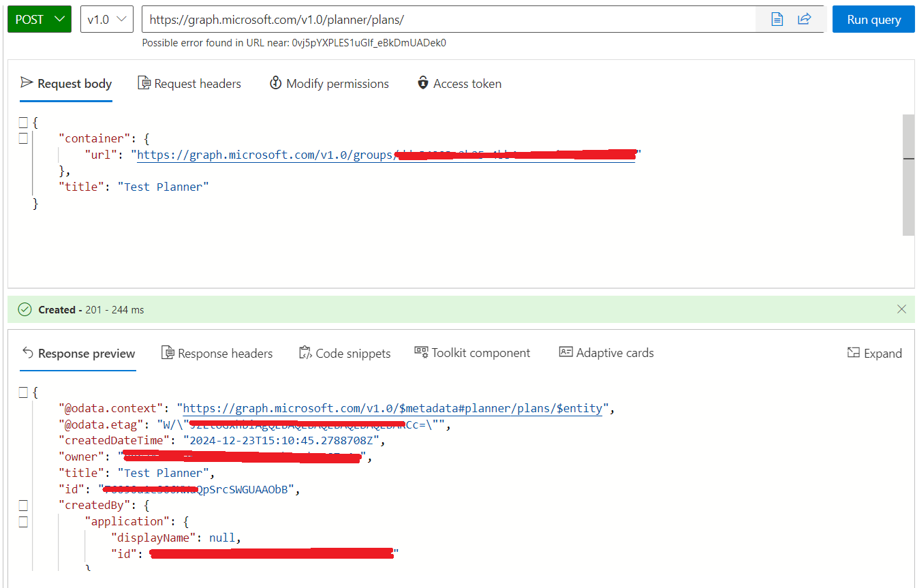
Task: Click the documentation page icon in URL bar
Action: click(x=777, y=20)
